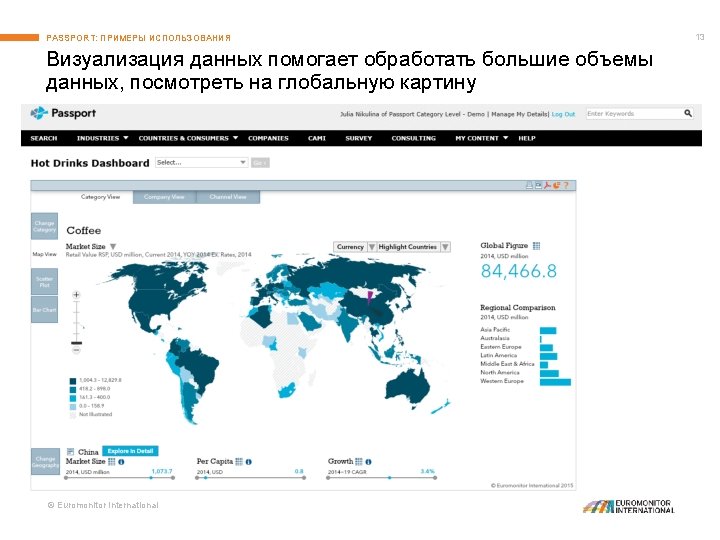Expand Countries & Consumers menu

[188, 138]
